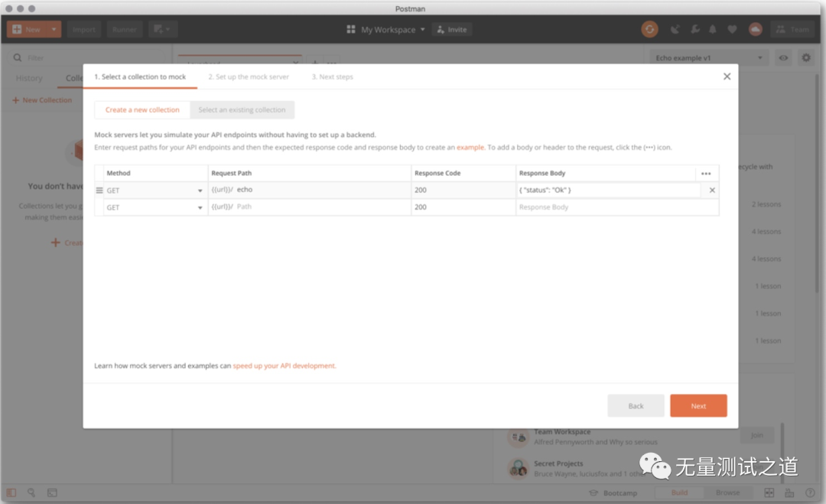The width and height of the screenshot is (826, 504).
Task: Toggle sidebar icon in status bar
Action: [11, 493]
